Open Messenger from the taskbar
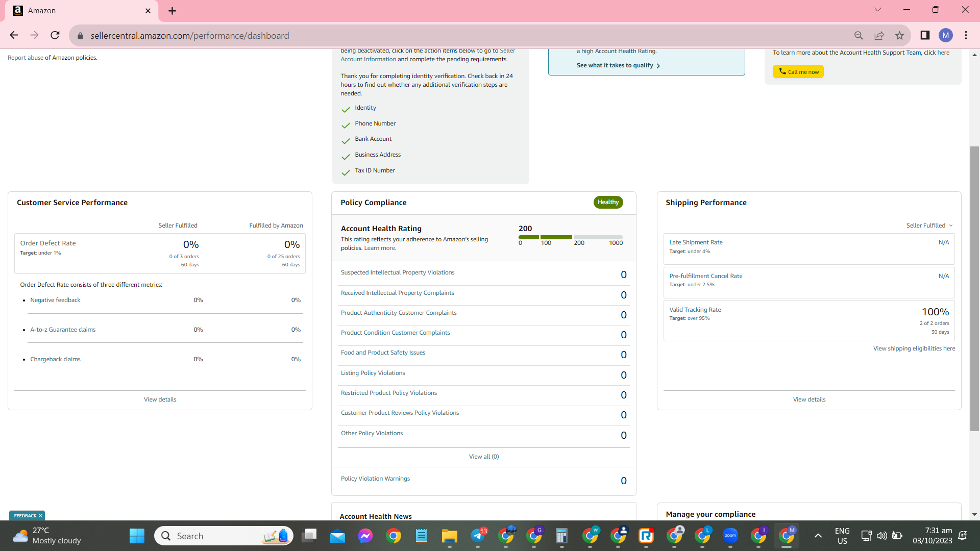This screenshot has height=551, width=980. coord(365,536)
